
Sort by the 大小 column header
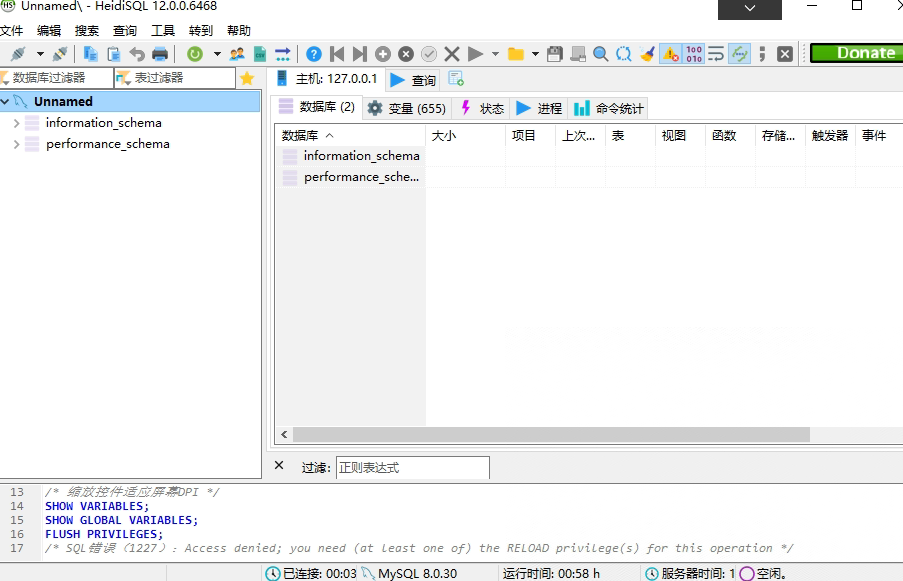click(x=465, y=136)
